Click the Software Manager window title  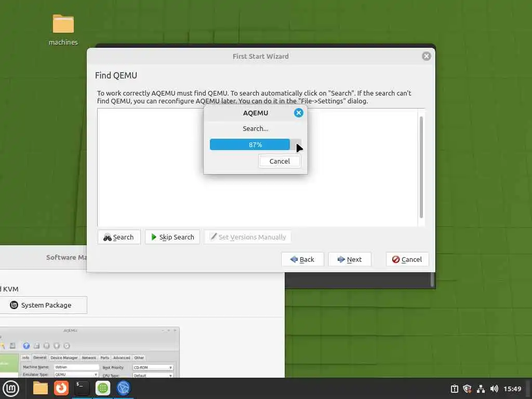coord(66,257)
